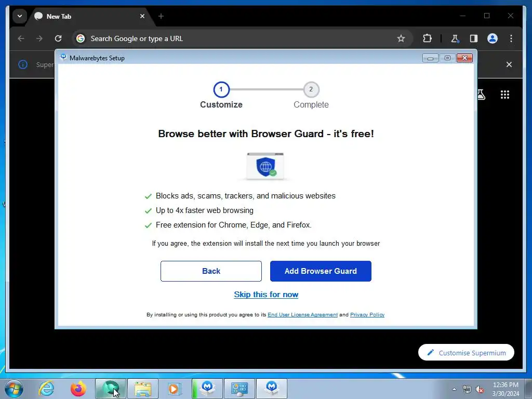Viewport: 532px width, 399px height.
Task: Click first Malwarebytes installer taskbar icon
Action: click(207, 389)
